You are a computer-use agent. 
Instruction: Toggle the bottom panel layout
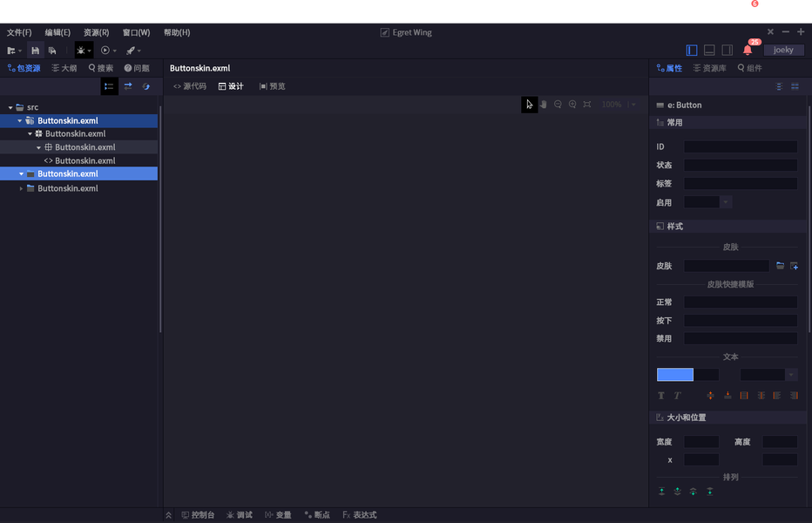point(709,51)
